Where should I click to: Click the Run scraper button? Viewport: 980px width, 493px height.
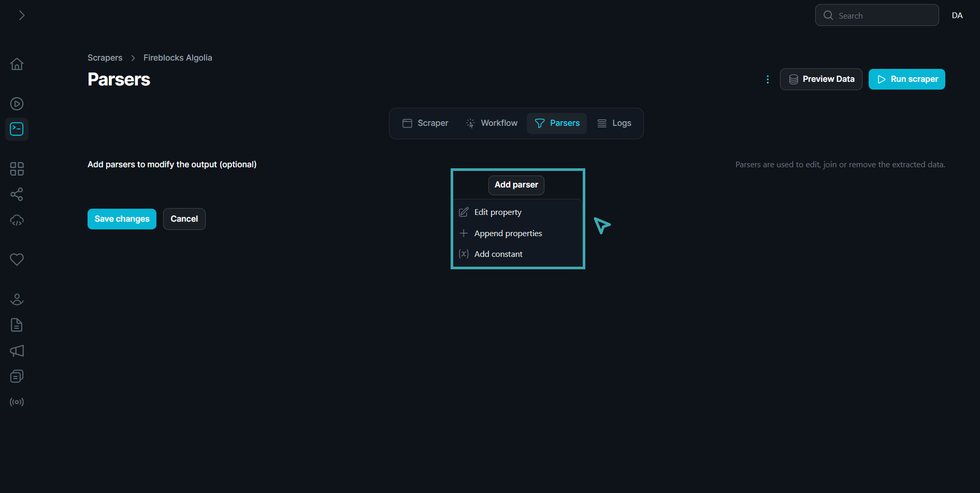coord(907,79)
